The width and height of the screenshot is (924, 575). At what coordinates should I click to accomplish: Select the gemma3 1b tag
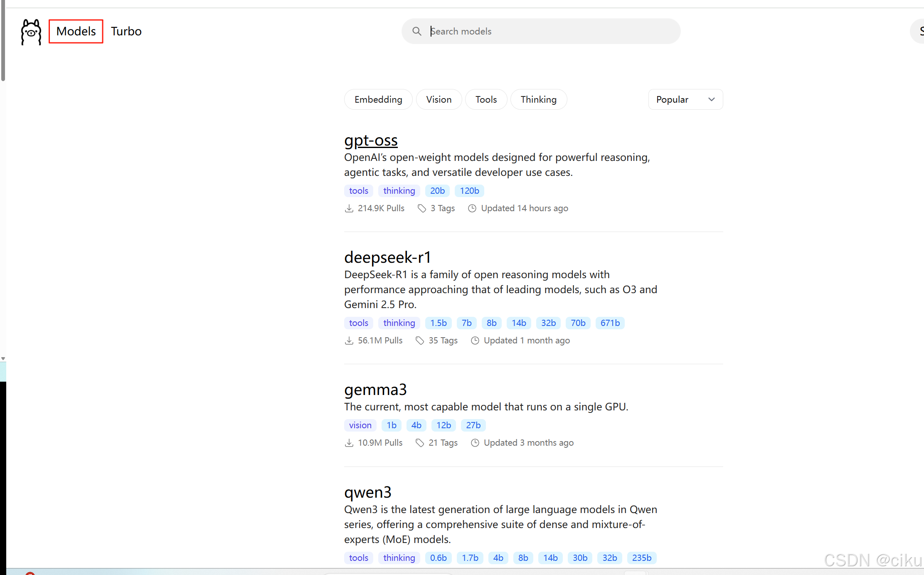coord(392,425)
